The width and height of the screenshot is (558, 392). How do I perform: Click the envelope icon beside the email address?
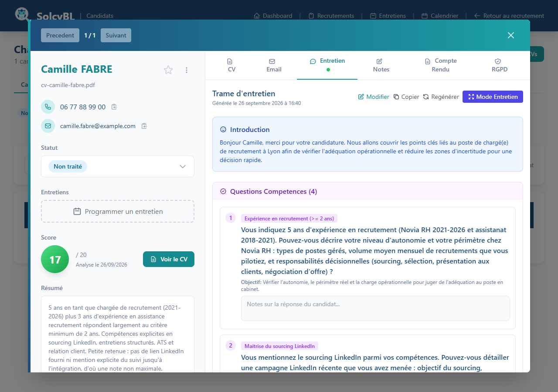pos(48,126)
